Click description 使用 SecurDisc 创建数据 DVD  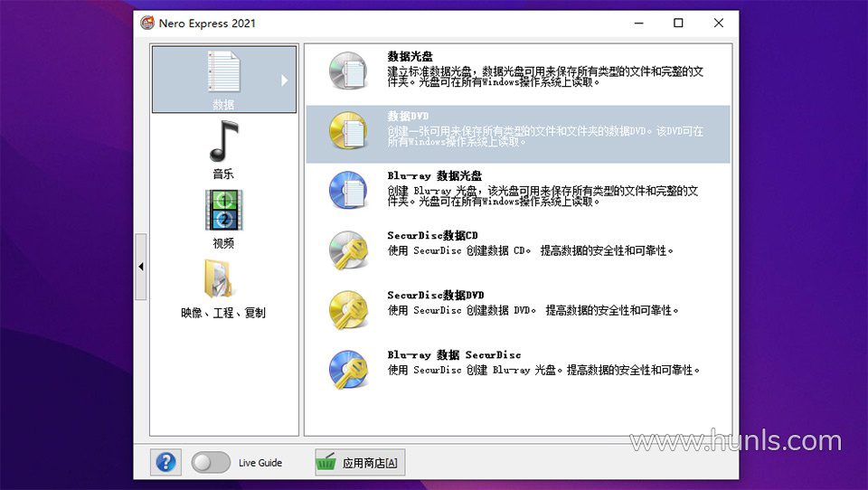pyautogui.click(x=533, y=311)
